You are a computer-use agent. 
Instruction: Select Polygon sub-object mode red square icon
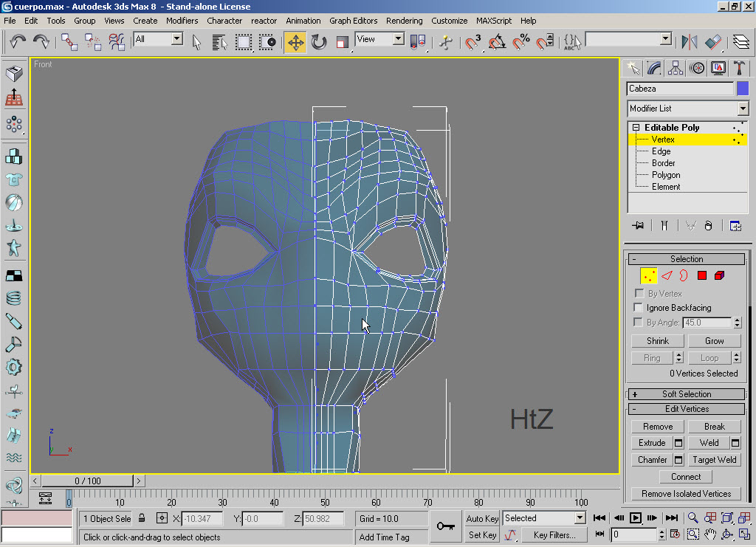pos(702,275)
